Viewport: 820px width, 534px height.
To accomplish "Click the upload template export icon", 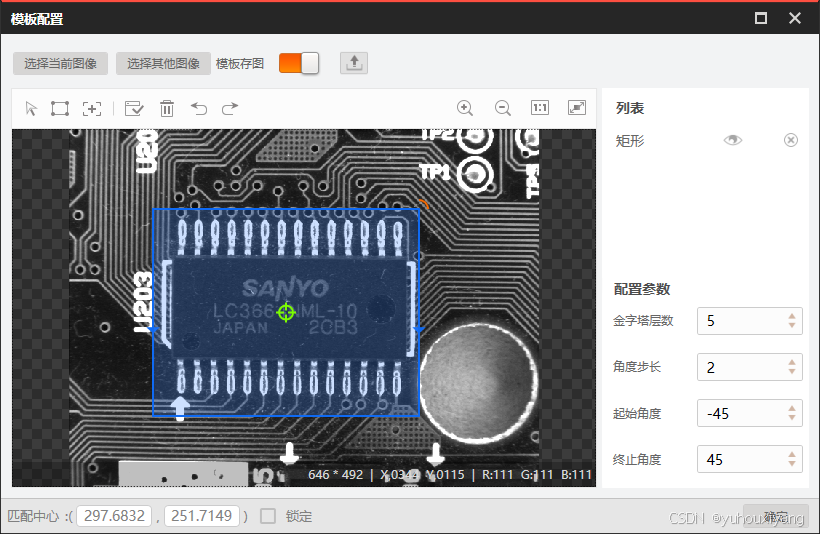I will click(354, 63).
